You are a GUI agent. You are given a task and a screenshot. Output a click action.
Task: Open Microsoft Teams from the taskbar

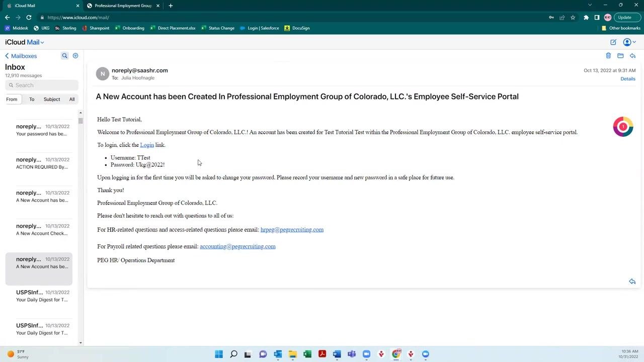click(x=352, y=354)
